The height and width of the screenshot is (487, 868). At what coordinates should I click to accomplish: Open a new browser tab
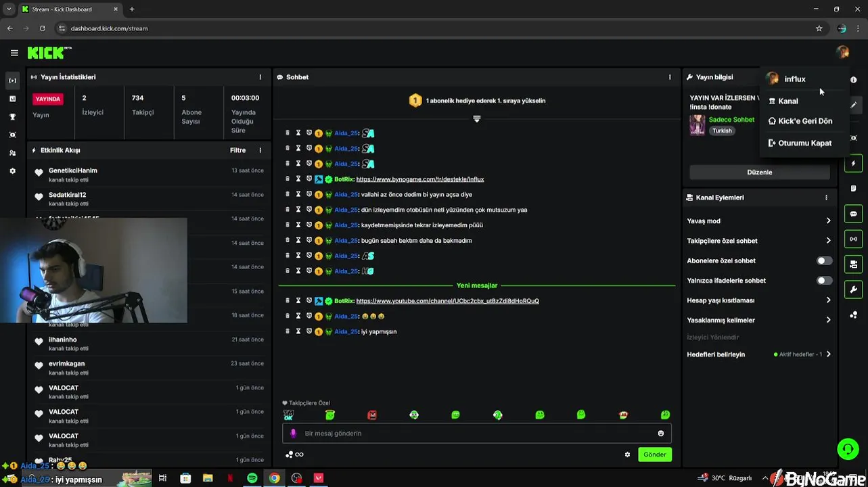pos(132,9)
